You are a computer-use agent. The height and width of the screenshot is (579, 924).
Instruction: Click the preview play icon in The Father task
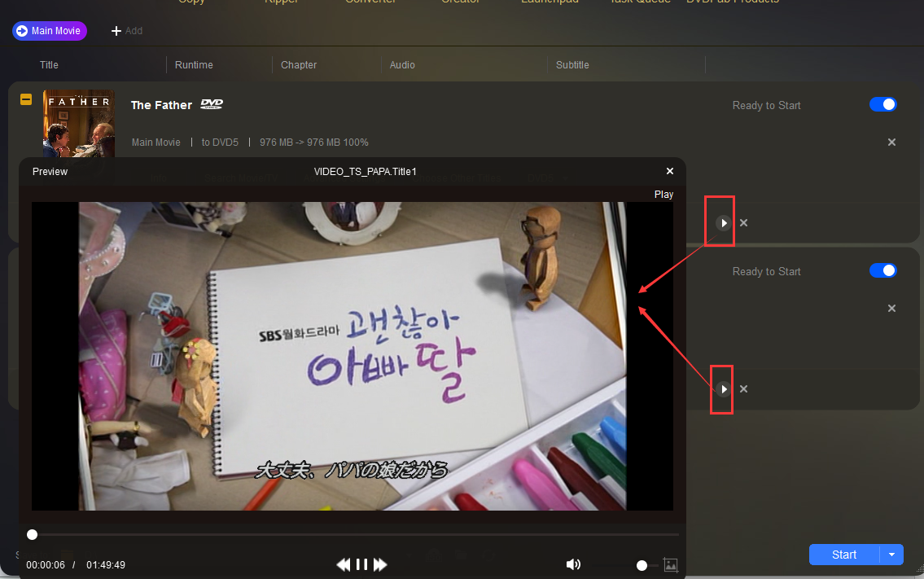724,223
